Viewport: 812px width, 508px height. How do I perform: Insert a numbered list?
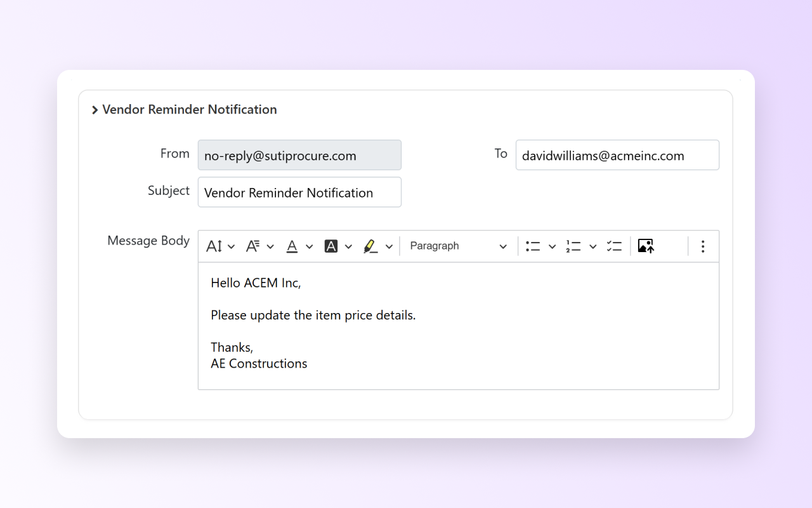click(573, 246)
